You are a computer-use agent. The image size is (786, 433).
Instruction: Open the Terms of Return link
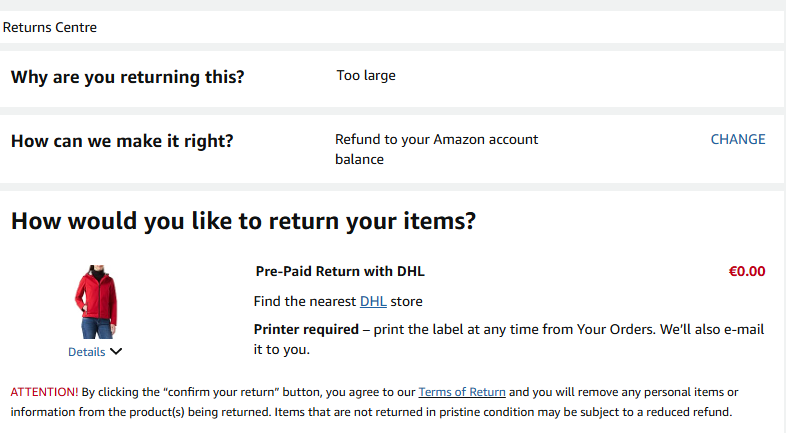461,392
